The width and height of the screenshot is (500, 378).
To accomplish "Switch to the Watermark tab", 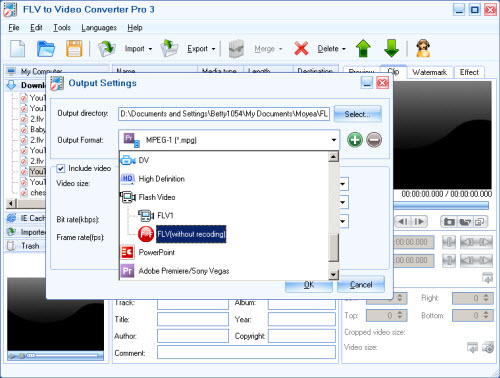I will coord(429,72).
